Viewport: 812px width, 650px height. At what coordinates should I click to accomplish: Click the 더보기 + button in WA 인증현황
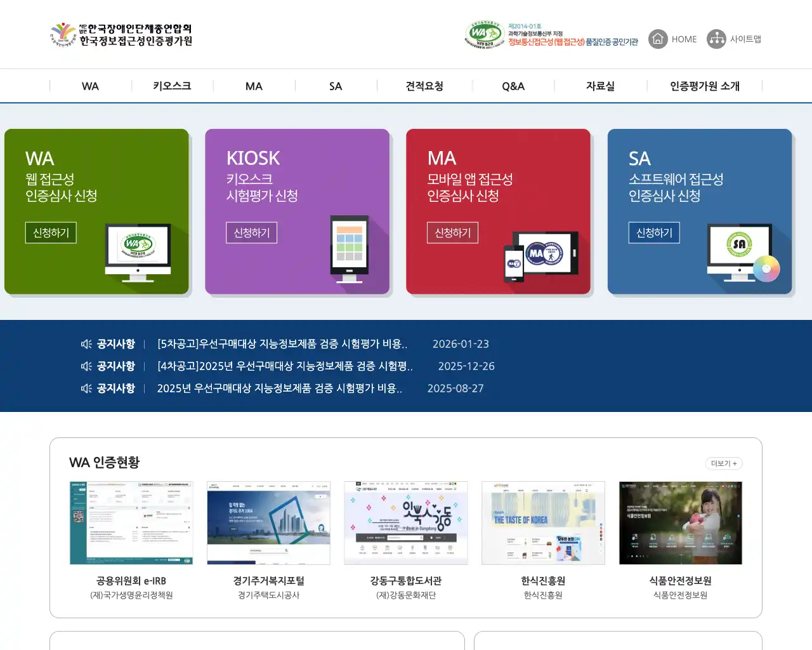pyautogui.click(x=723, y=463)
